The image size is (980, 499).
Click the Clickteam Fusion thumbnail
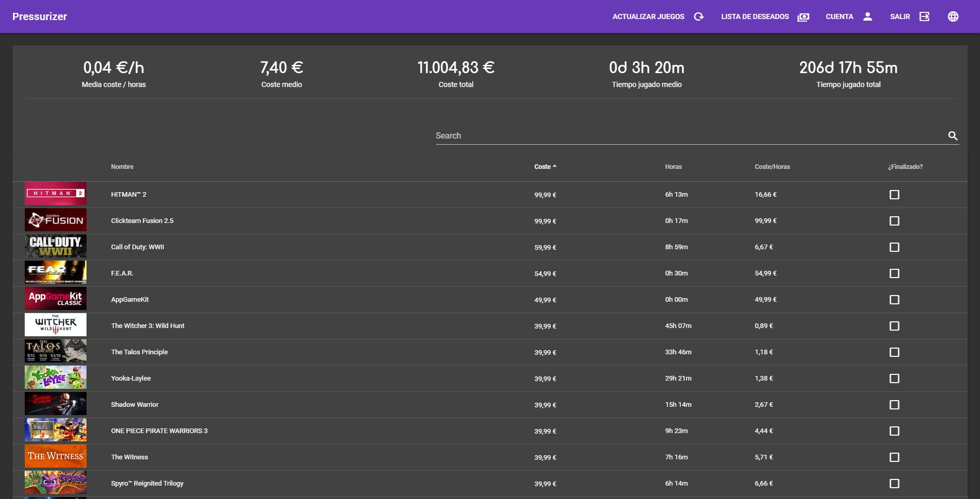click(x=56, y=220)
